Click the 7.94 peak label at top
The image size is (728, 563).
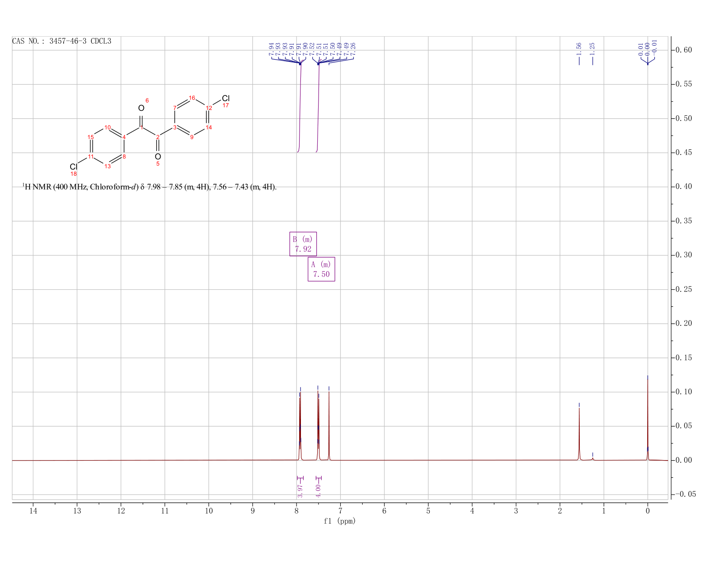tap(271, 49)
